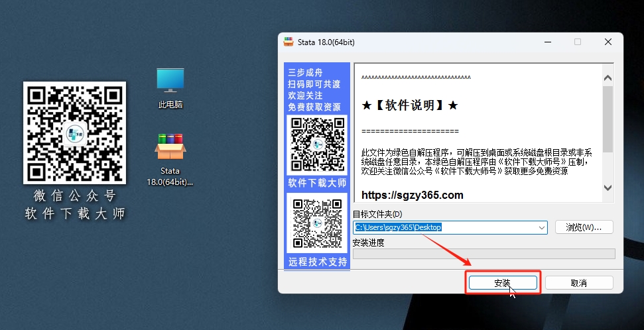Click the description box scrollbar thumb
The height and width of the screenshot is (330, 644).
tap(608, 119)
